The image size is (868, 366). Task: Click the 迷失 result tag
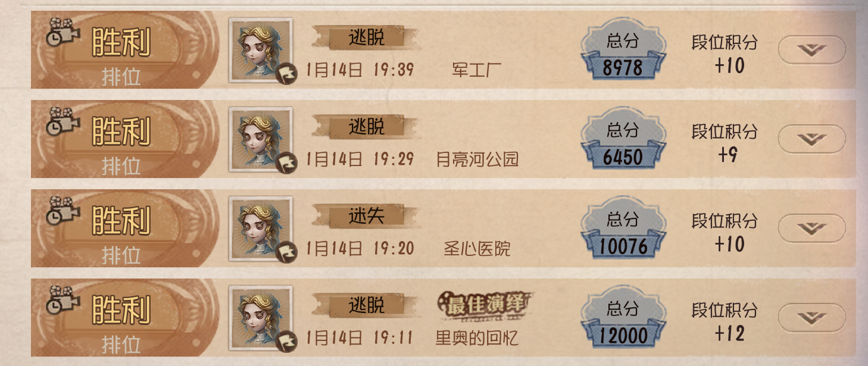click(x=366, y=216)
